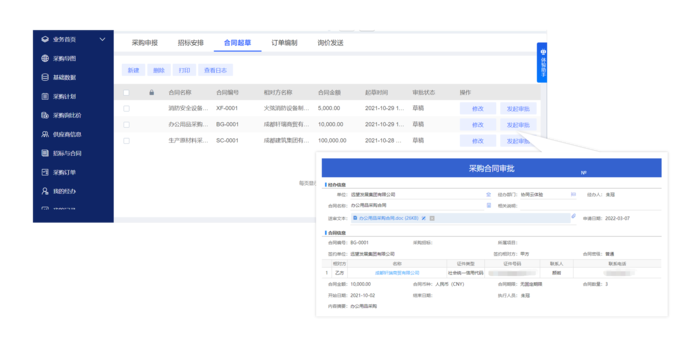The height and width of the screenshot is (362, 700).
Task: Click the 打印 button
Action: click(184, 70)
